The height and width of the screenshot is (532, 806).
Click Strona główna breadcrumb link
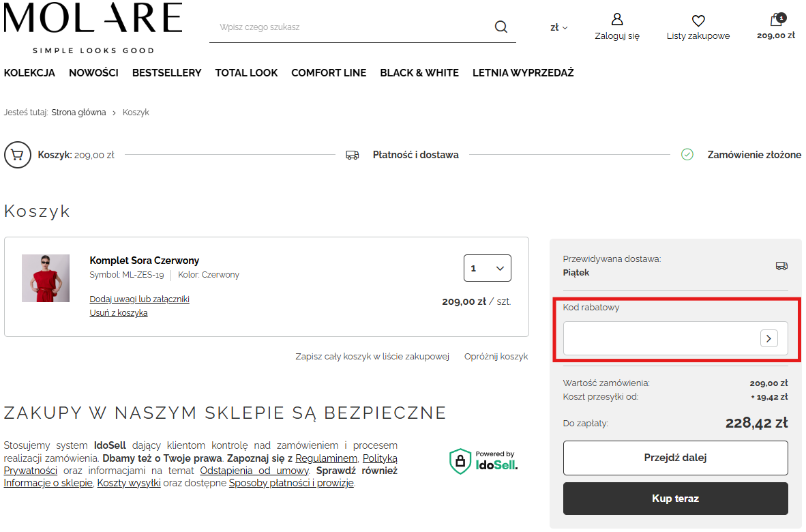pos(78,113)
